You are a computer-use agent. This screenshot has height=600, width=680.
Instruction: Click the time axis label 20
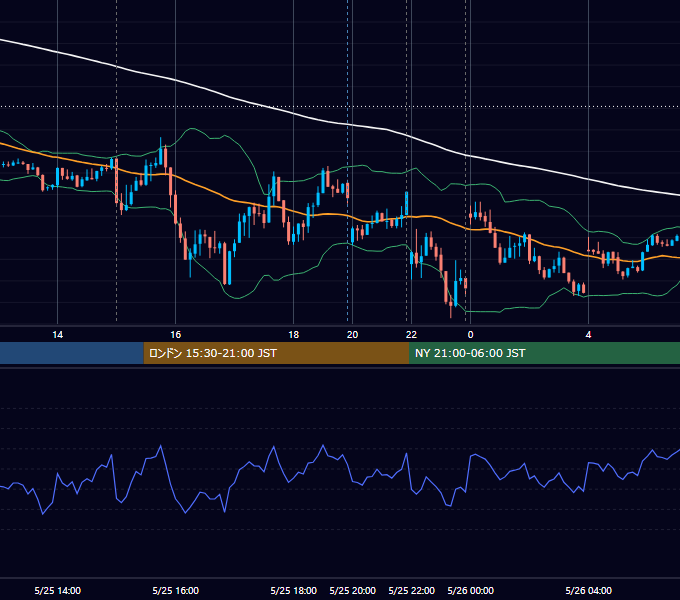pos(353,335)
